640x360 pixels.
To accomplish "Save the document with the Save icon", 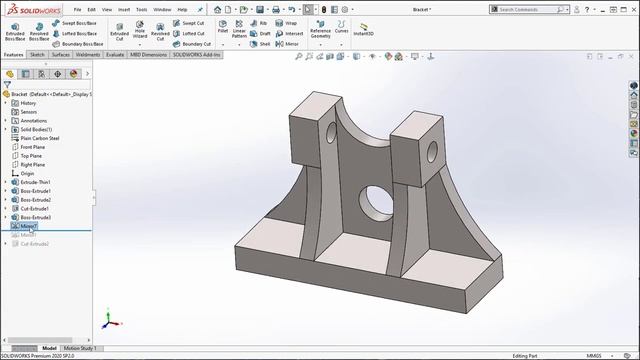I will point(260,9).
